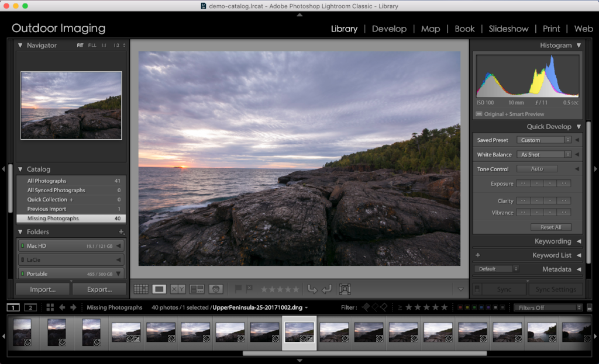
Task: Flag the photo as rejected
Action: 249,289
